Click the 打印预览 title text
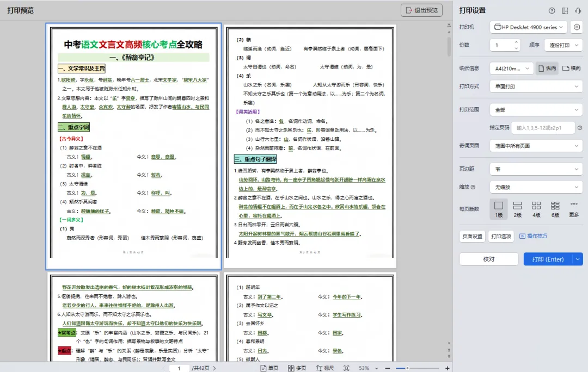Image resolution: width=588 pixels, height=372 pixels. pyautogui.click(x=20, y=10)
